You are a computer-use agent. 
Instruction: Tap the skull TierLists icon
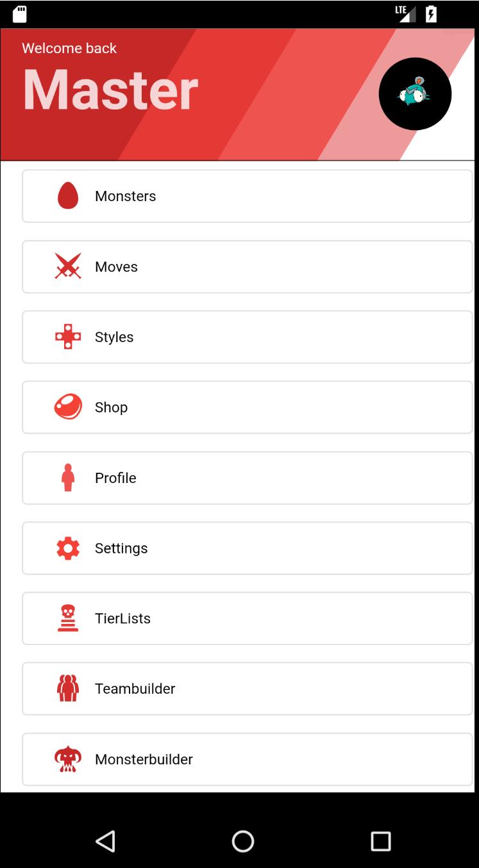pos(68,619)
